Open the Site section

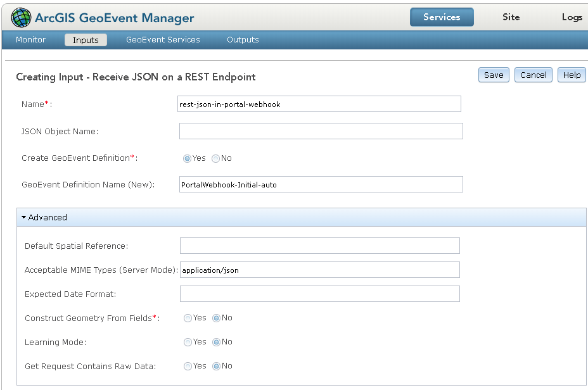[511, 17]
